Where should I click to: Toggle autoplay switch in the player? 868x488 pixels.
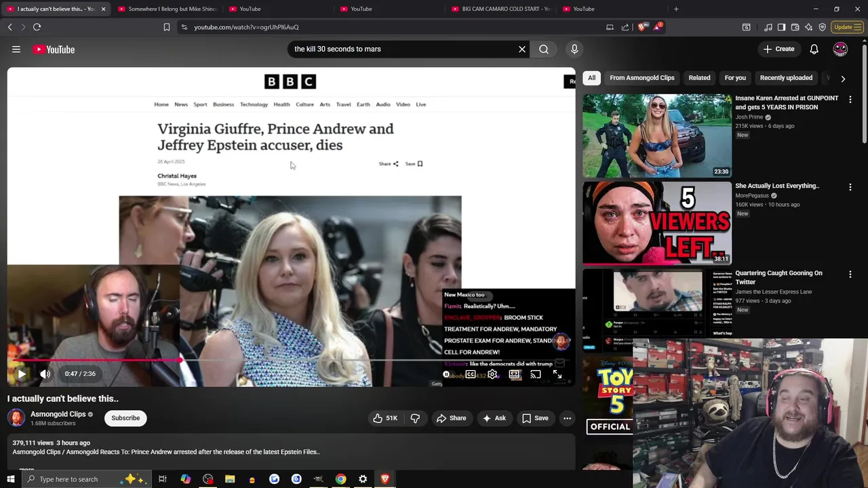[448, 374]
